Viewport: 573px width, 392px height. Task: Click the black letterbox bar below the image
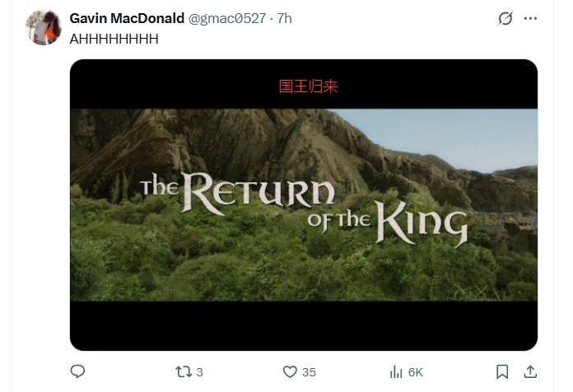(x=303, y=325)
